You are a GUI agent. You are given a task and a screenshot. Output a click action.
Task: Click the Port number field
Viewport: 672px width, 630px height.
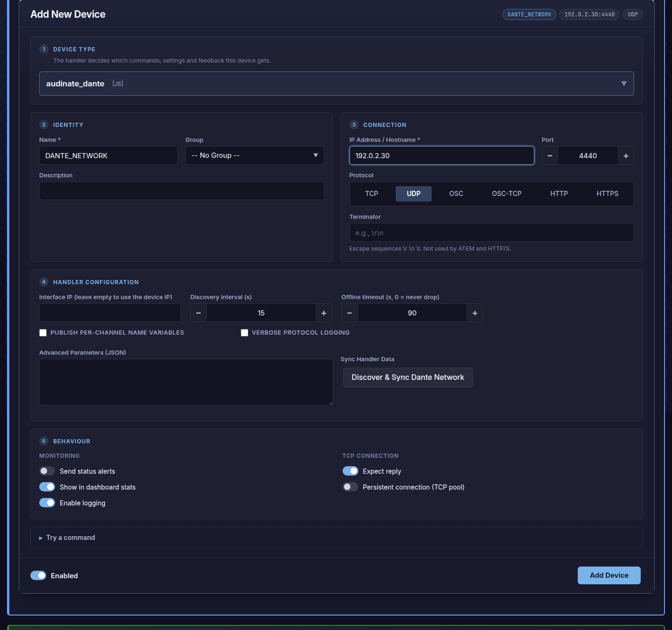click(588, 155)
